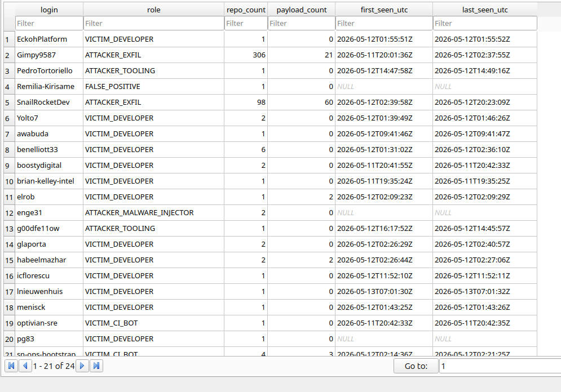Select PedroTortoriello's ATTACKER_TOOLING role cell
Viewport: 561px width, 392px height.
tap(153, 71)
